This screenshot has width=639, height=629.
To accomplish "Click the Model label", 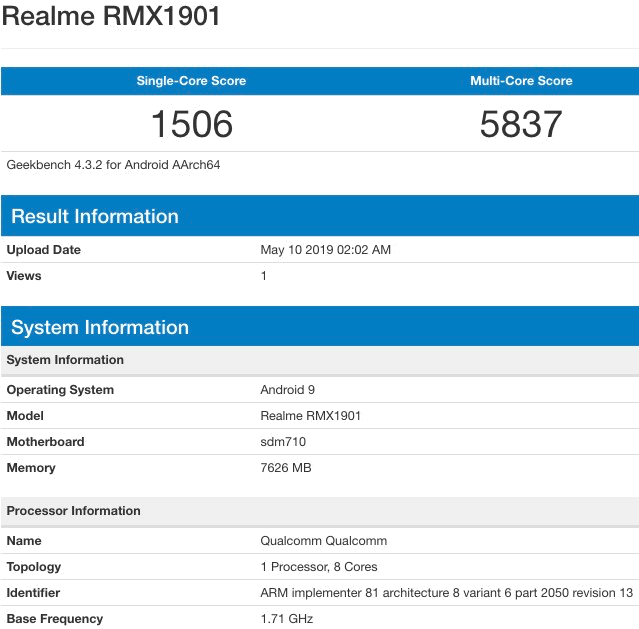I will tap(25, 416).
